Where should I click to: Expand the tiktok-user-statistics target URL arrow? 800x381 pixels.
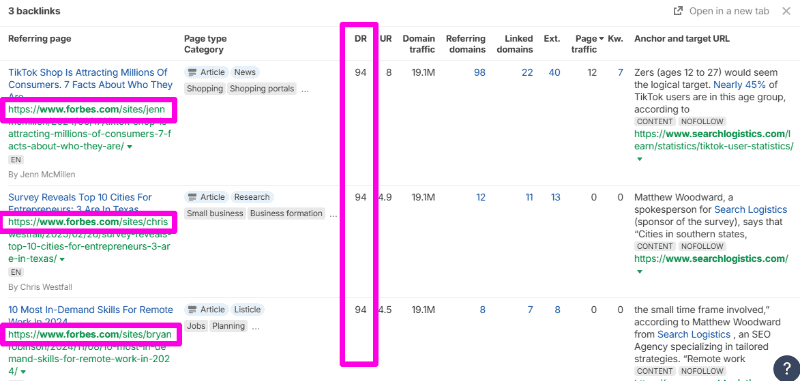(639, 159)
